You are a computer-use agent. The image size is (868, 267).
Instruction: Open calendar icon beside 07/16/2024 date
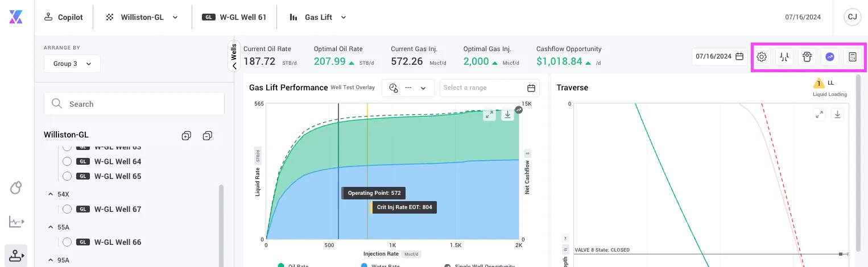[739, 56]
